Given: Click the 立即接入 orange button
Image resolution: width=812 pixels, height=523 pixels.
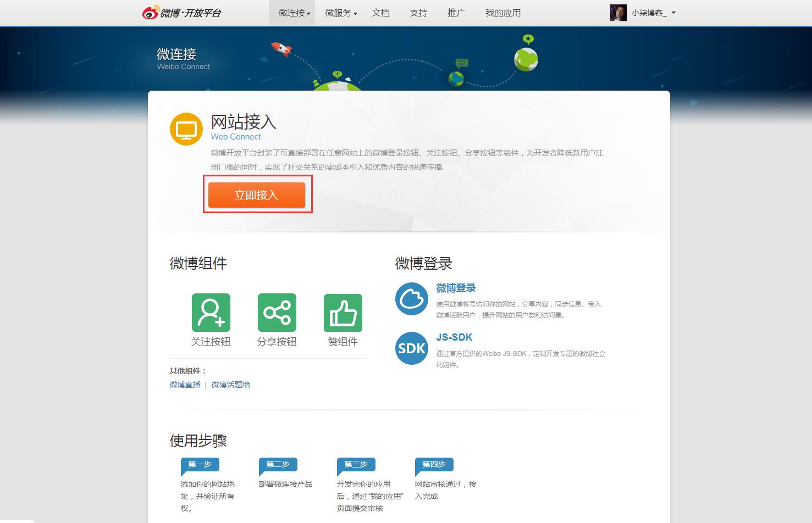Looking at the screenshot, I should pyautogui.click(x=257, y=195).
